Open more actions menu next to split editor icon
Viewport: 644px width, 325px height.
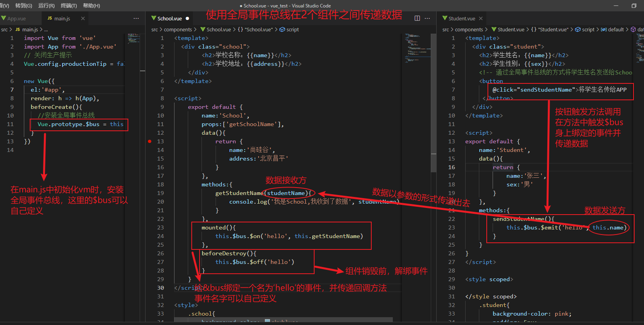(x=427, y=18)
